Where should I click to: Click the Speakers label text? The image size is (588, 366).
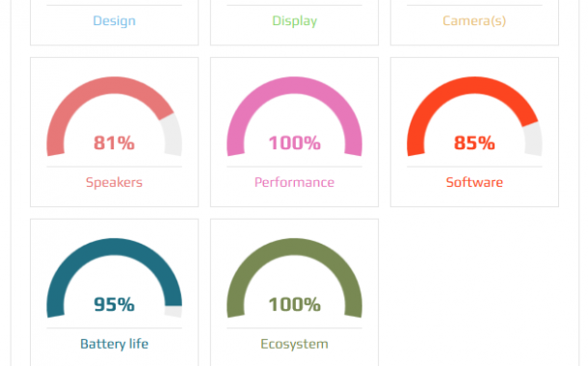(x=114, y=182)
